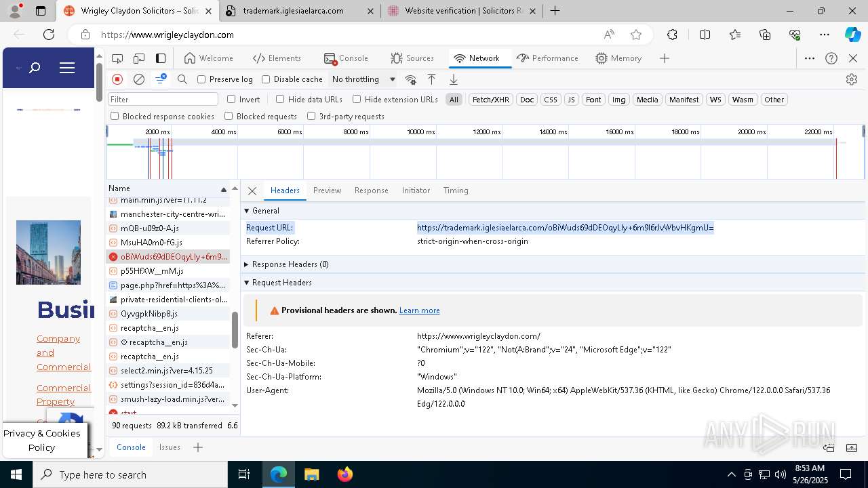The height and width of the screenshot is (488, 868).
Task: Switch to the Elements tab
Action: click(277, 58)
